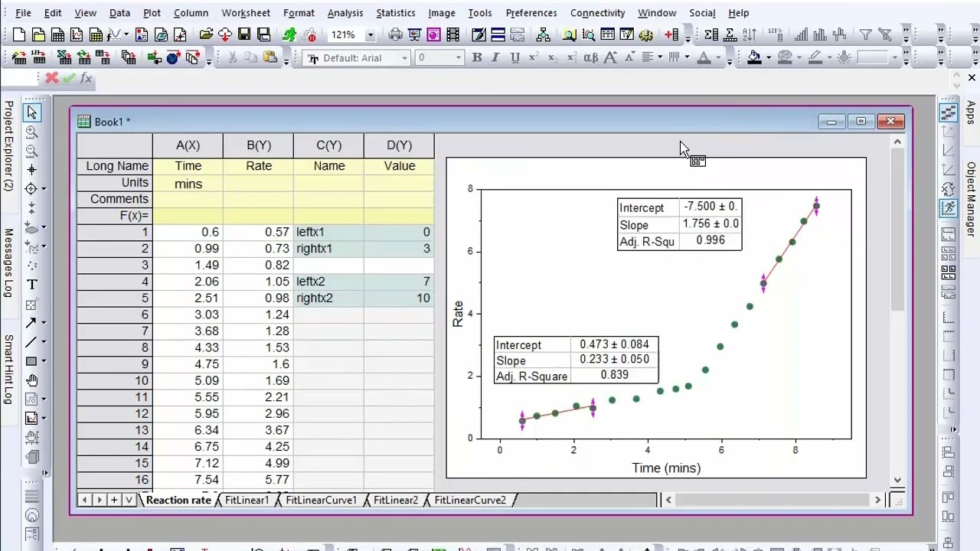Open the font size dropdown

point(459,57)
